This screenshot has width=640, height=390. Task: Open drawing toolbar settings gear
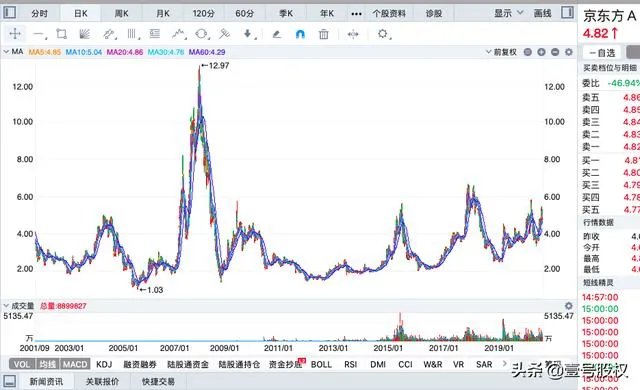point(383,34)
